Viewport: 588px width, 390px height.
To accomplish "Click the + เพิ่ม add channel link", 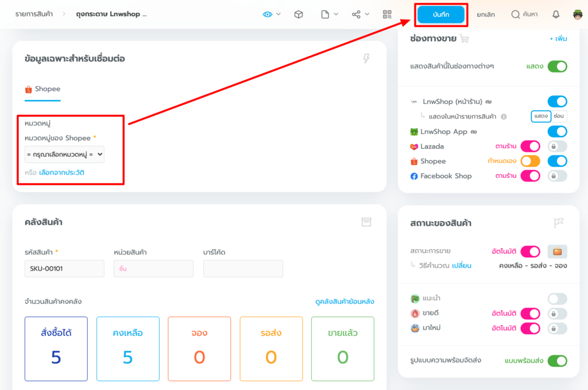I will (558, 38).
